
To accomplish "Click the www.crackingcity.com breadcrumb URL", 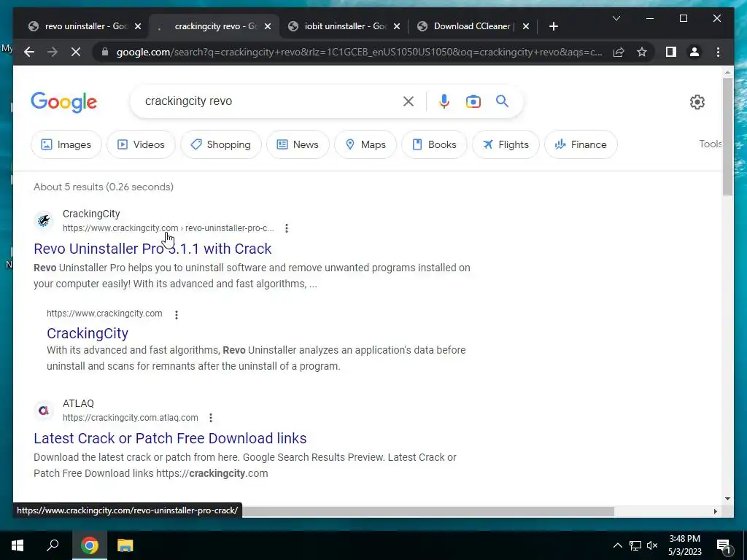I will tap(169, 228).
